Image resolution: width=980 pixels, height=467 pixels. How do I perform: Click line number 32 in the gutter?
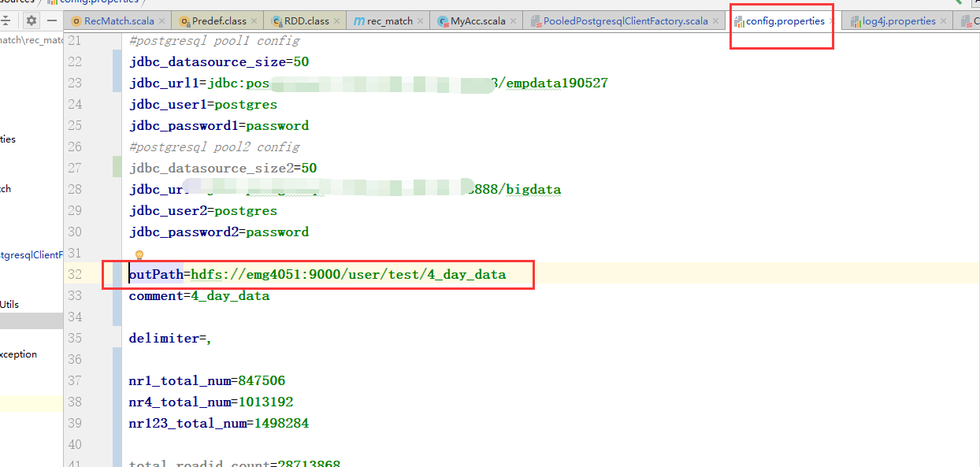tap(74, 274)
